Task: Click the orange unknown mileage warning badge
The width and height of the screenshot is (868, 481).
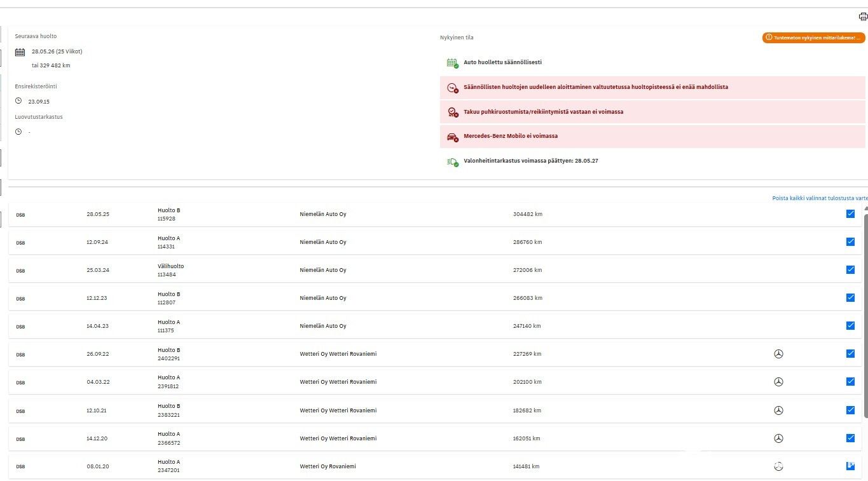Action: click(813, 38)
